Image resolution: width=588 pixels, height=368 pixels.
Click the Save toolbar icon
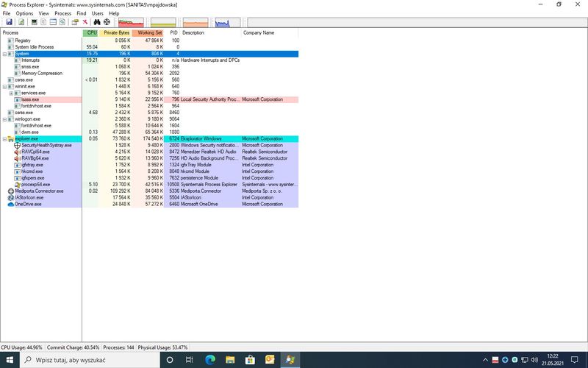(7, 22)
